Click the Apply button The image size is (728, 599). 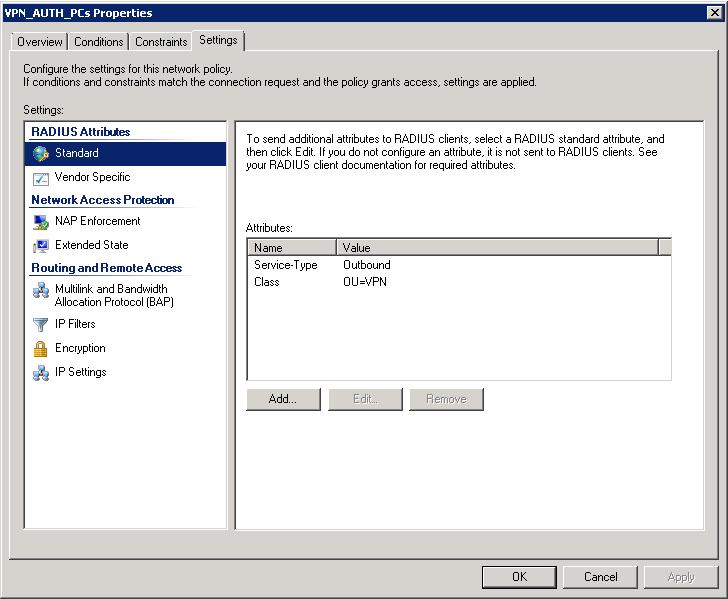[x=681, y=577]
